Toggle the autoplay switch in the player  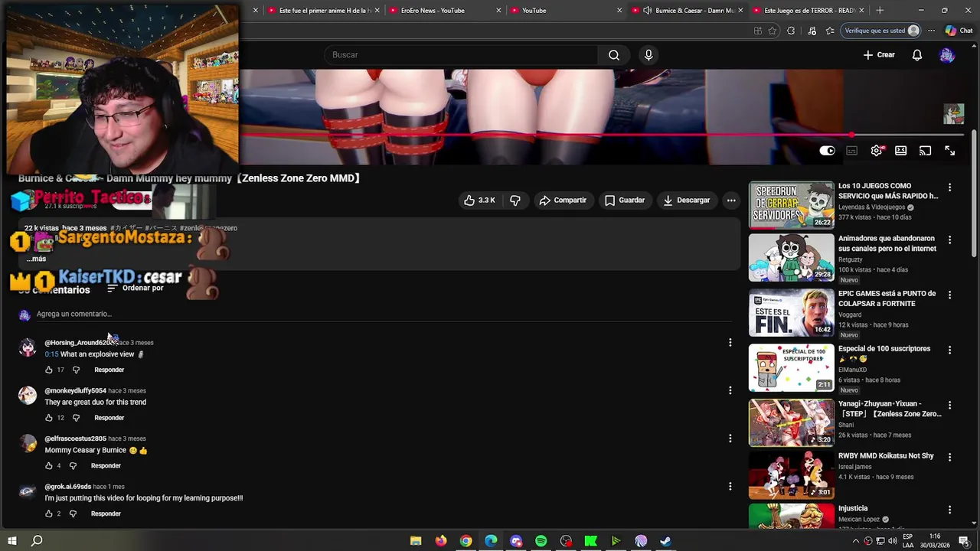827,151
